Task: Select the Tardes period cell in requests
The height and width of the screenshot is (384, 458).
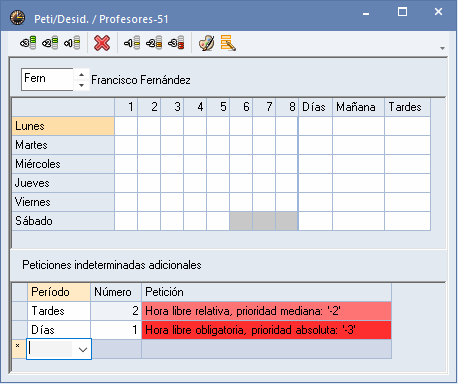Action: [59, 311]
